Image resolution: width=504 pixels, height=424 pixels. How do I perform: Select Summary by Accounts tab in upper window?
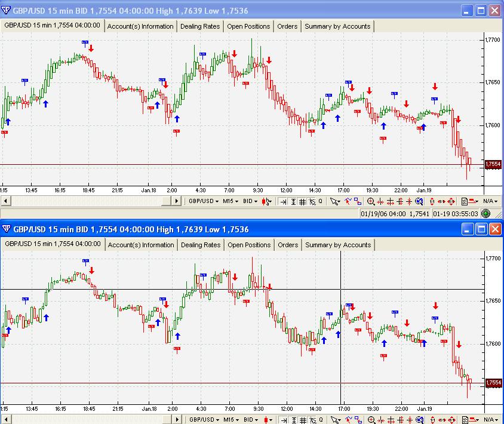337,26
